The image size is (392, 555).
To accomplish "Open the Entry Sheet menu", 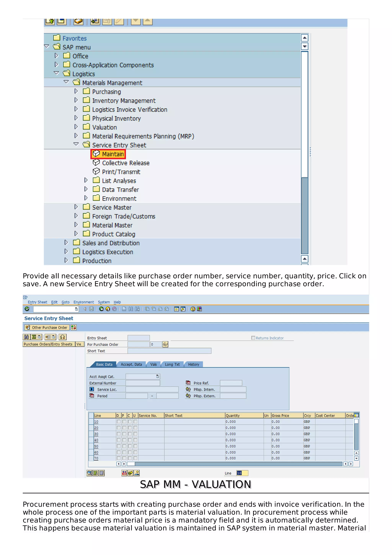I will (38, 302).
